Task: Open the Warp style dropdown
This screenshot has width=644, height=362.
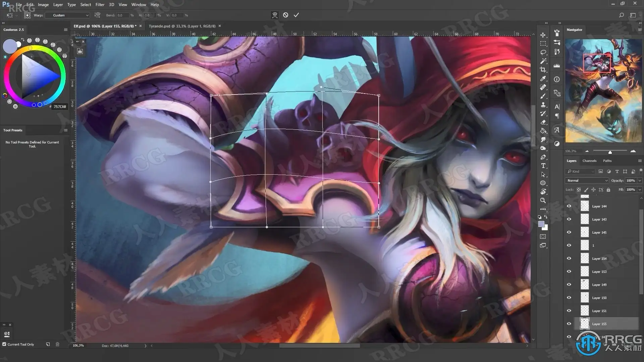Action: click(x=67, y=15)
